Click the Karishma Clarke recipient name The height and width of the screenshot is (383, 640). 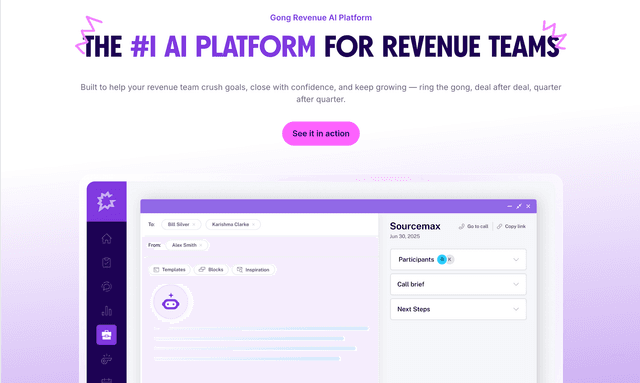230,225
